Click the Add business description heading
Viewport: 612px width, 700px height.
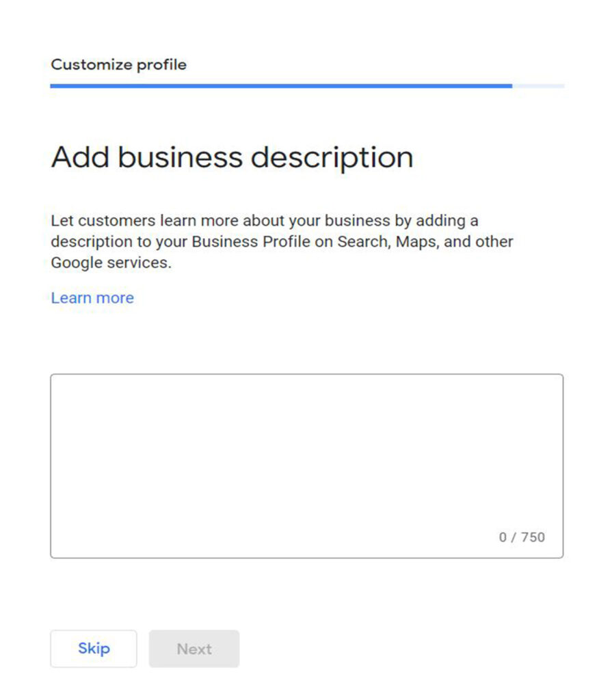pos(232,157)
